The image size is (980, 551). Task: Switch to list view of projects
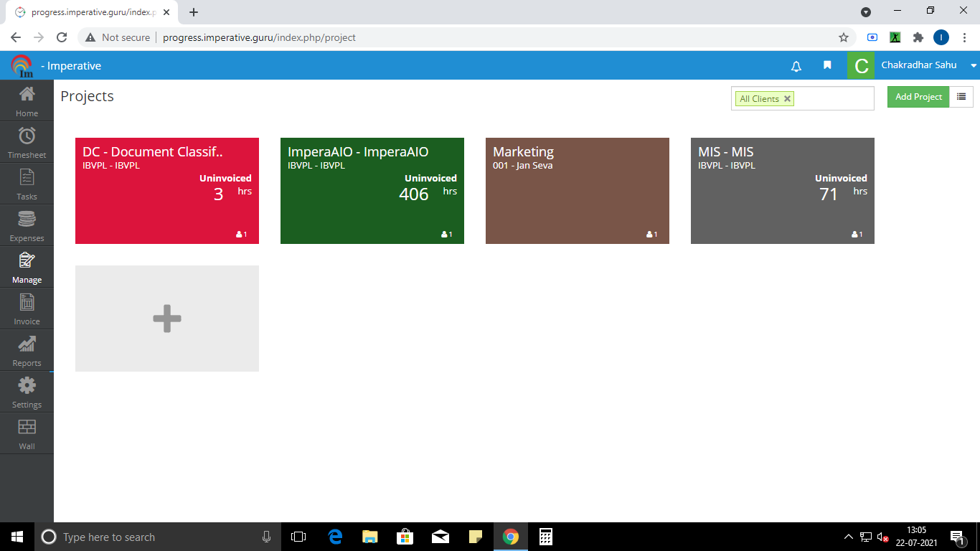pos(961,97)
